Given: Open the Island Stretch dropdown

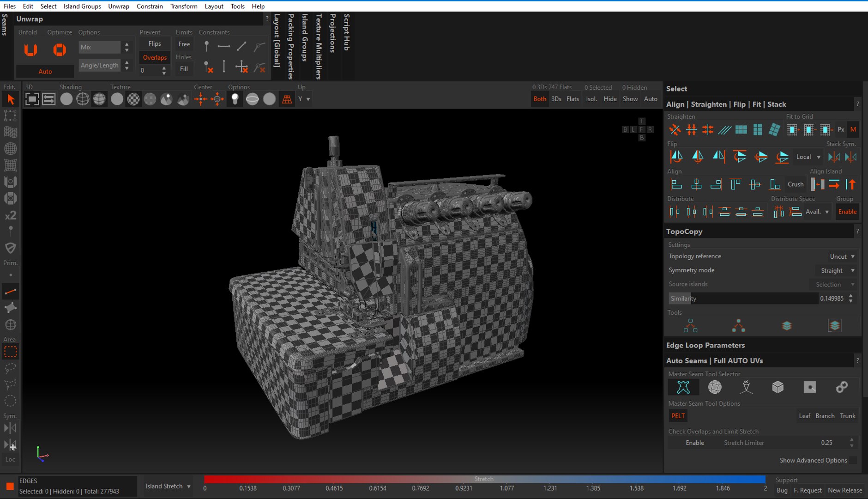Looking at the screenshot, I should (168, 486).
